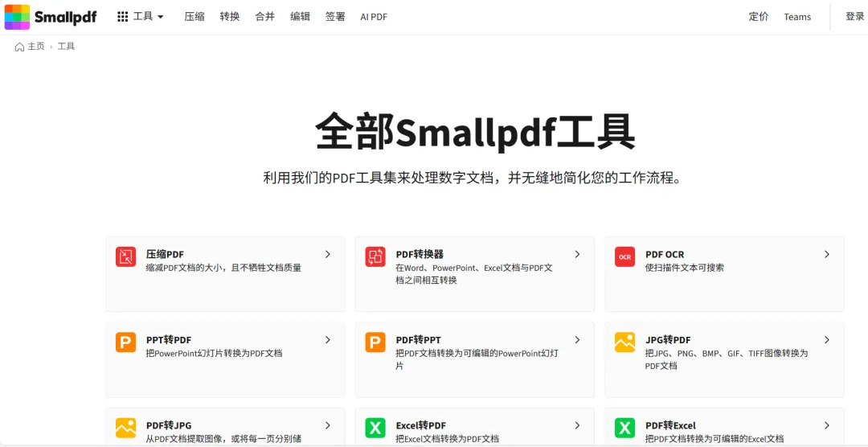Click the chevron on JPG转PDF card
Screen dimensions: 868x447
[827, 339]
